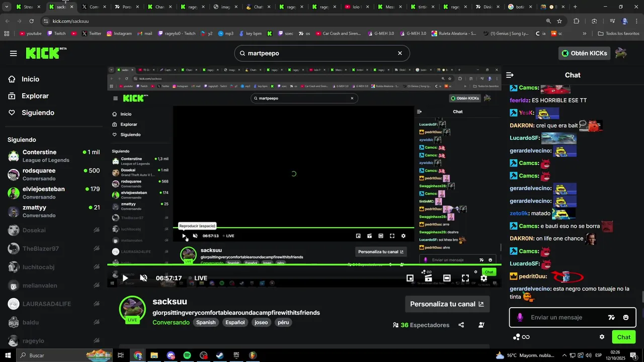This screenshot has height=362, width=644.
Task: Open Todos los favoritos bookmarks folder
Action: tap(619, 34)
